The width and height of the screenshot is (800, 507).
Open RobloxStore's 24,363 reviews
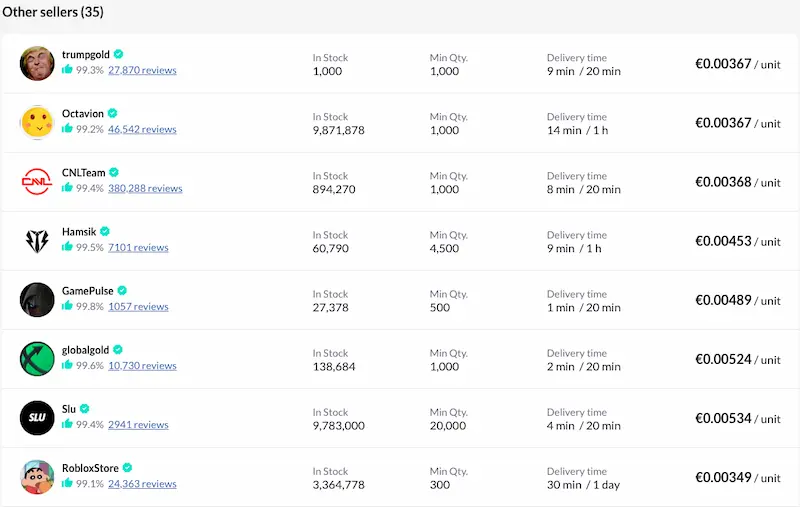click(x=142, y=484)
